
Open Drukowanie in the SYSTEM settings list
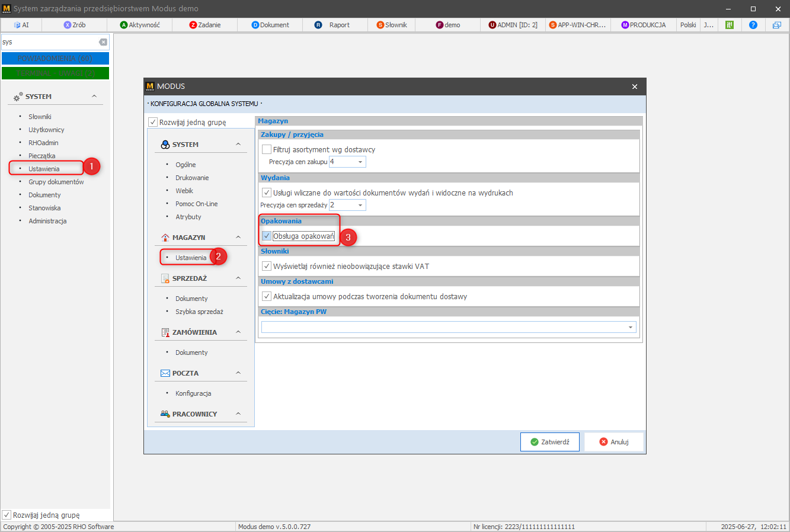tap(192, 178)
